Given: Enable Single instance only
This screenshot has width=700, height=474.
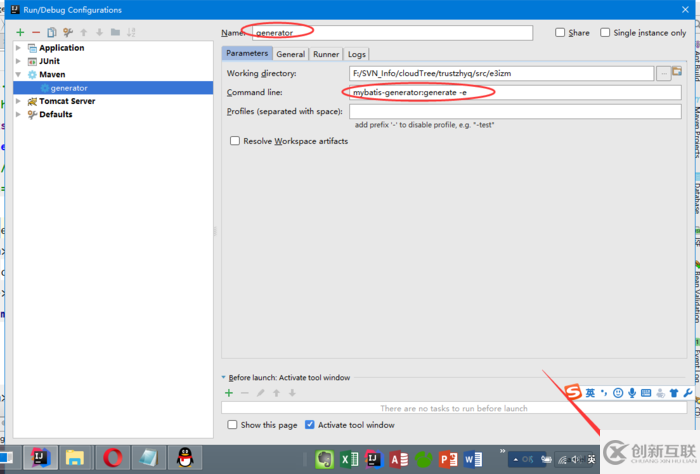Looking at the screenshot, I should 605,33.
